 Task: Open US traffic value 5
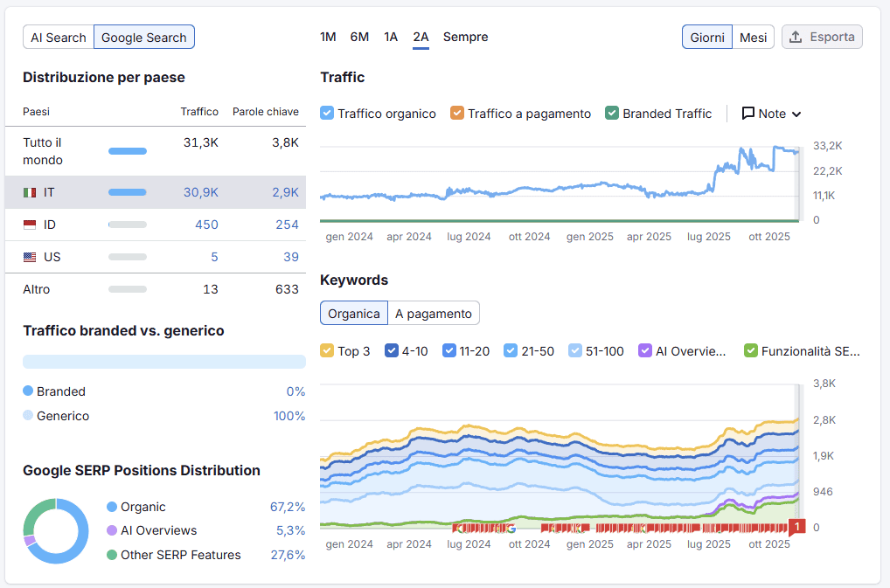[x=214, y=258]
